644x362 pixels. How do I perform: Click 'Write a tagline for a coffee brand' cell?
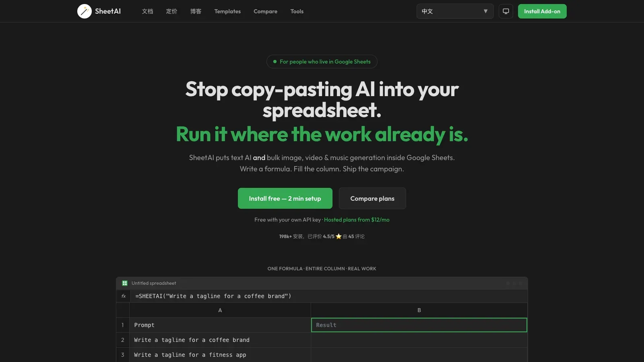(x=220, y=340)
